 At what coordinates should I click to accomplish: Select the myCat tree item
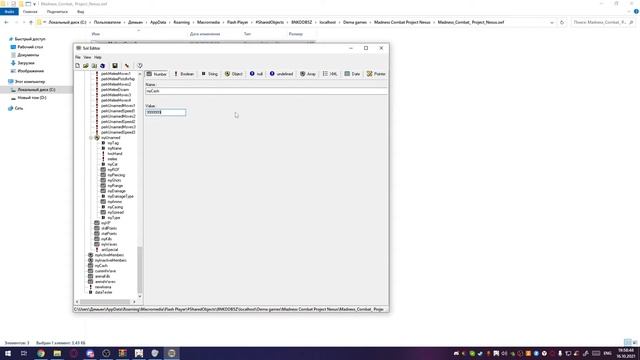point(112,164)
